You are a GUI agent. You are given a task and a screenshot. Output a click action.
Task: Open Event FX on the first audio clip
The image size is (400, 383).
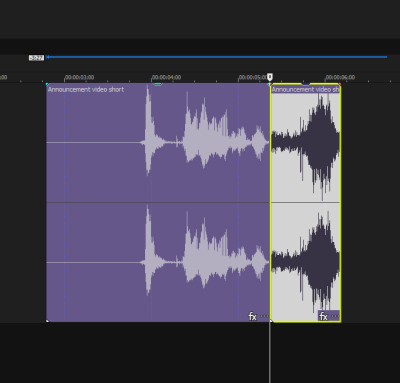tap(253, 316)
